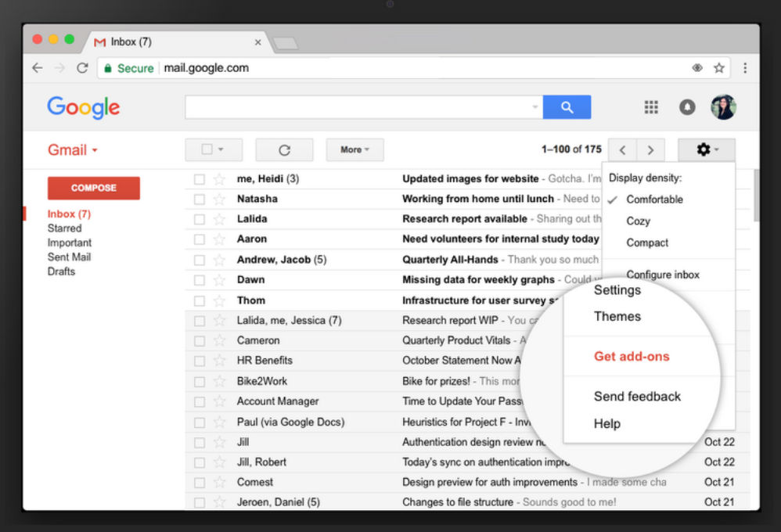Star the Account Manager email
781x532 pixels.
(219, 401)
